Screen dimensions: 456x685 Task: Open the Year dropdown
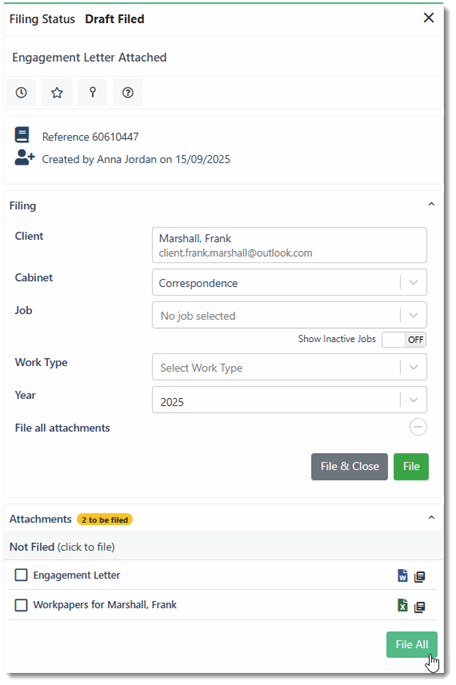tap(289, 400)
